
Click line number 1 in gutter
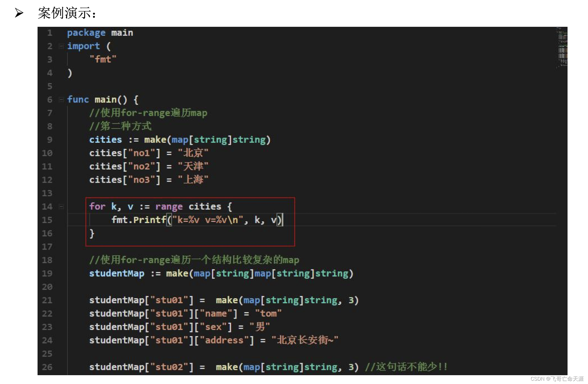tap(50, 33)
